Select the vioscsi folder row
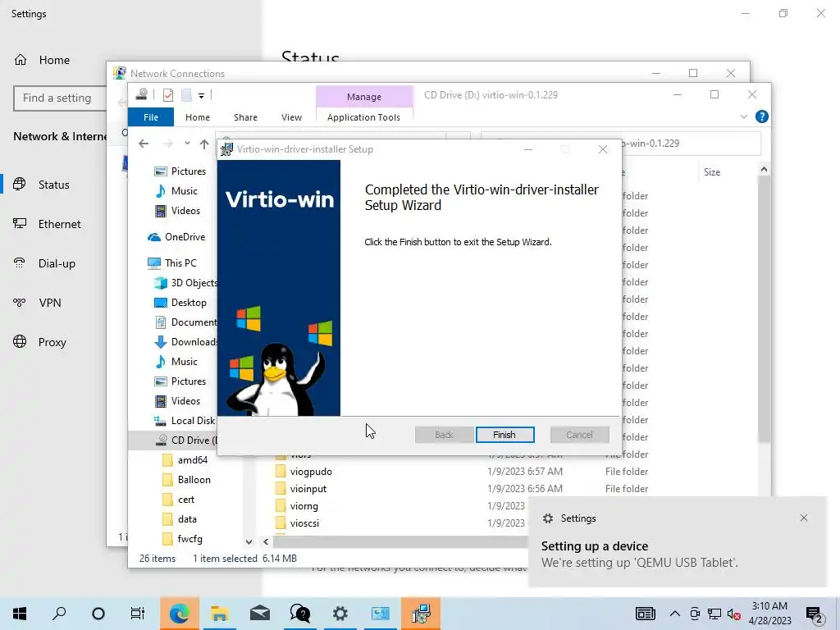 click(x=400, y=523)
